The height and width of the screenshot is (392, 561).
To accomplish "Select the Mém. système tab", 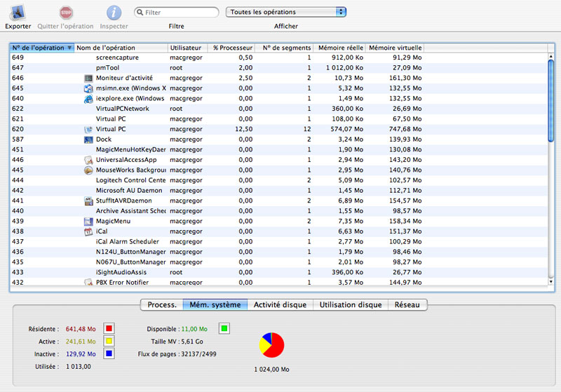I will pyautogui.click(x=215, y=305).
